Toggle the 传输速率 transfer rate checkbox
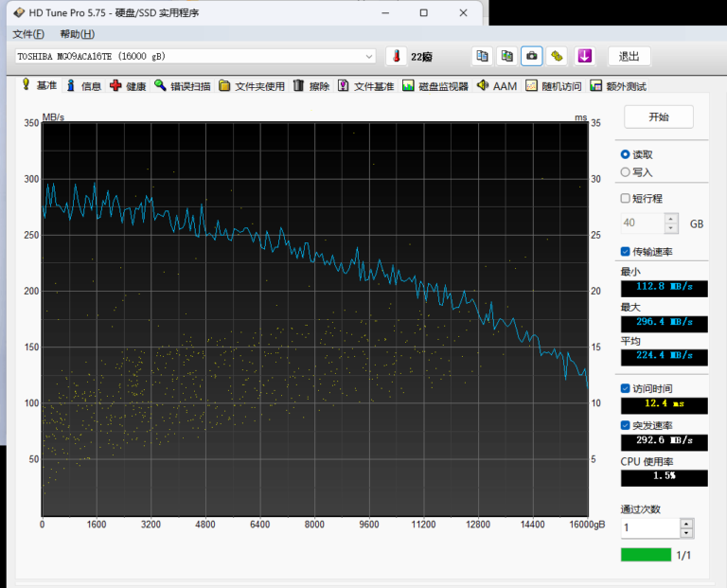 626,251
